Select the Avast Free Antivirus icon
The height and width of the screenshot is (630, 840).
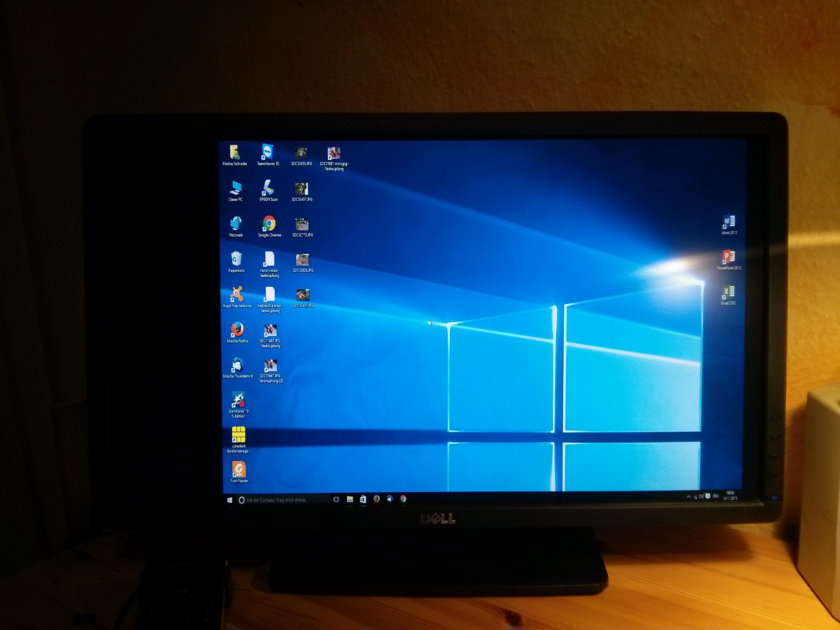pos(237,295)
